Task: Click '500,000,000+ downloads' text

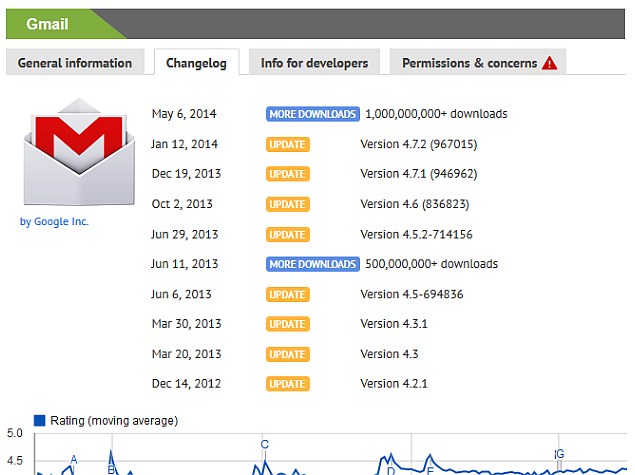Action: 431,264
